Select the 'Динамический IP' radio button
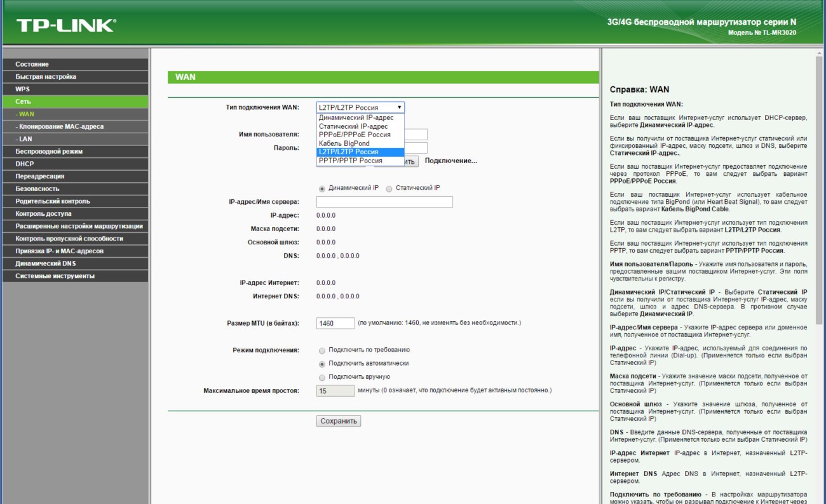 point(322,189)
